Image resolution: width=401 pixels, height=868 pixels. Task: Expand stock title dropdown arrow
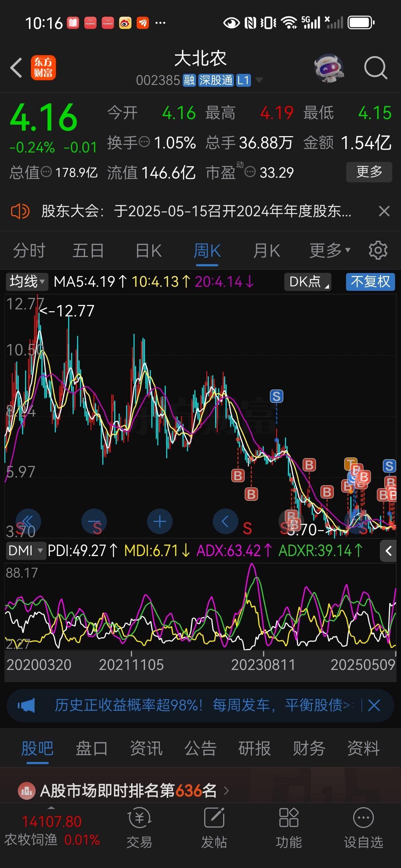coord(259,80)
